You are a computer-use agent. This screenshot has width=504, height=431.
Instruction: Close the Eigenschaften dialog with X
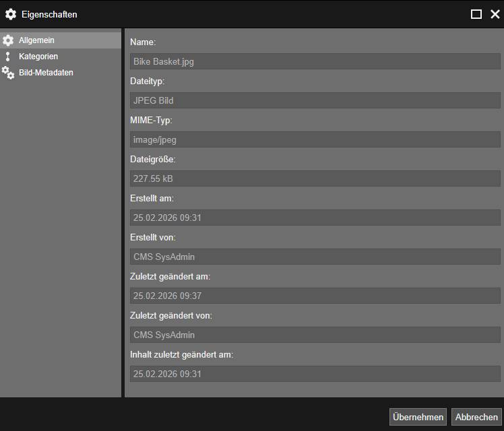pyautogui.click(x=495, y=14)
